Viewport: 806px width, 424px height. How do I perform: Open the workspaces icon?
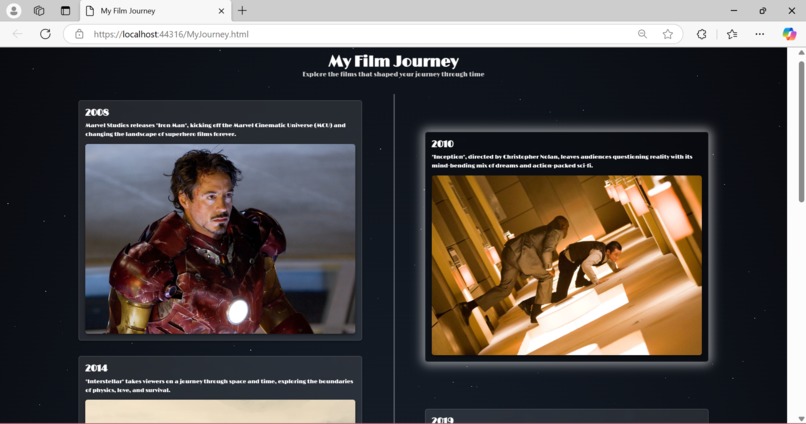(x=39, y=10)
